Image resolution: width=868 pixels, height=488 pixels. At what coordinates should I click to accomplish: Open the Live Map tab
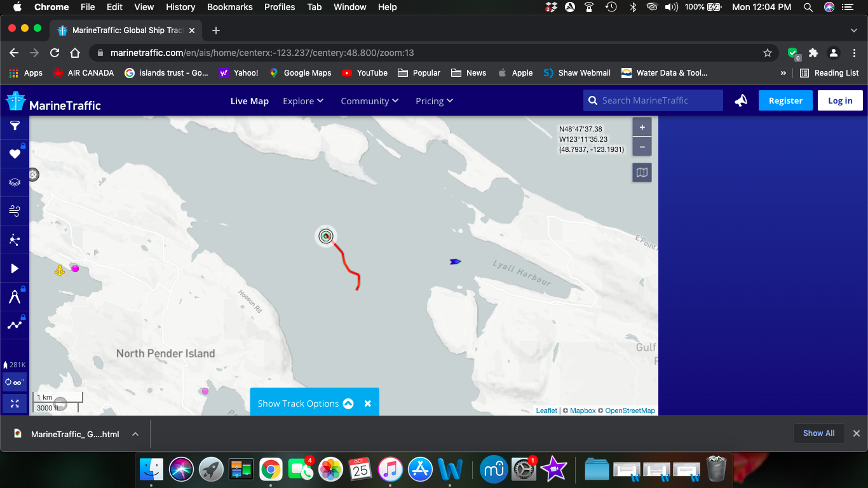click(x=250, y=101)
